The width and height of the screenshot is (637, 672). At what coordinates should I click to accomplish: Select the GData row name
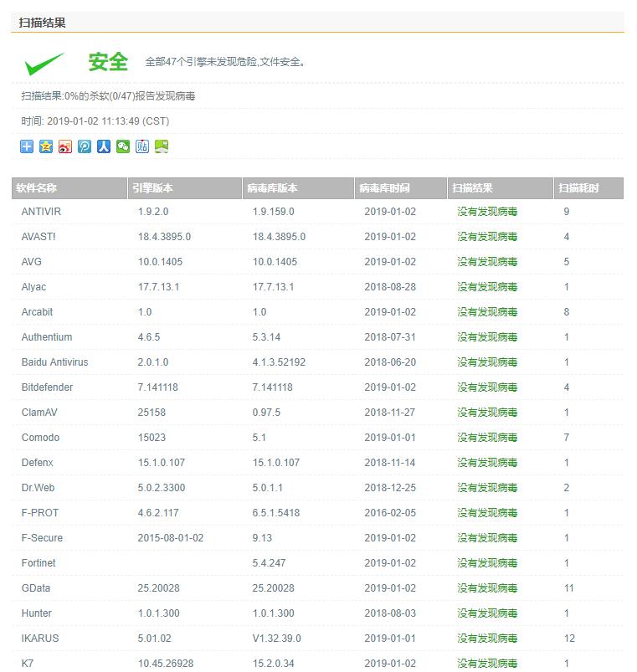[x=36, y=588]
